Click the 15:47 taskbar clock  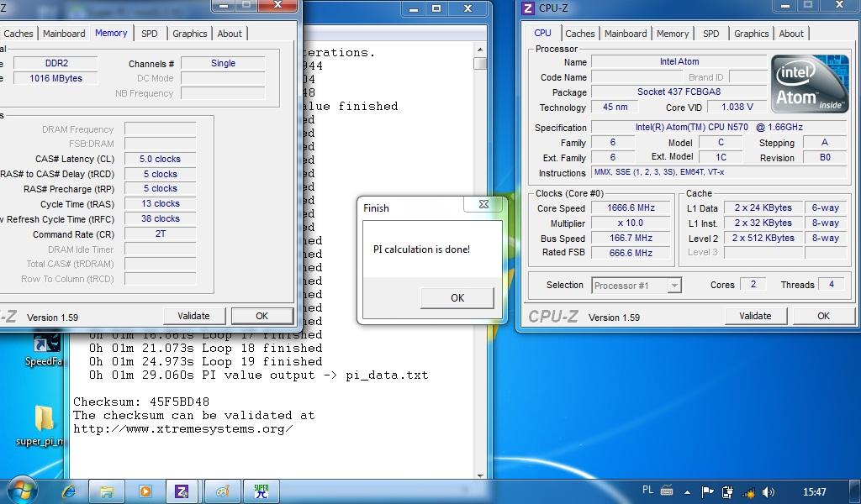pos(814,492)
